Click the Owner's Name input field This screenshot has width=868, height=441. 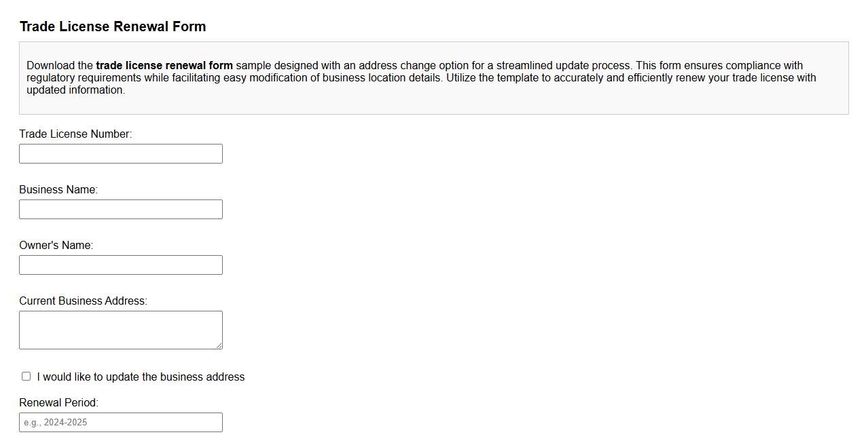121,265
